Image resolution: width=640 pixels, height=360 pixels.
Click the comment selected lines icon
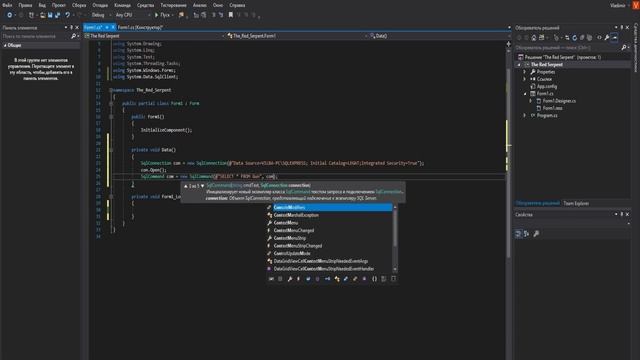[x=213, y=15]
